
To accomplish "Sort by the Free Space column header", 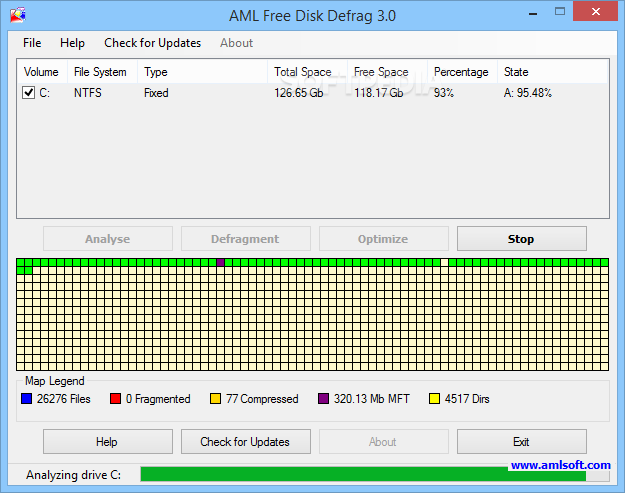I will [x=387, y=72].
